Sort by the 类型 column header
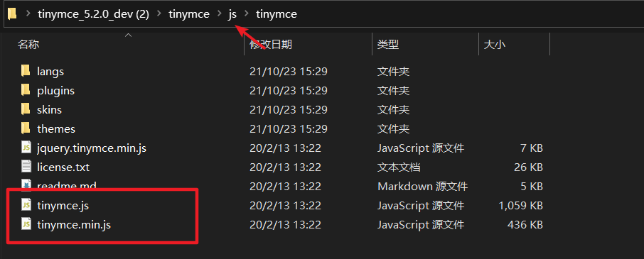Screen dimensions: 644x259 [388, 44]
